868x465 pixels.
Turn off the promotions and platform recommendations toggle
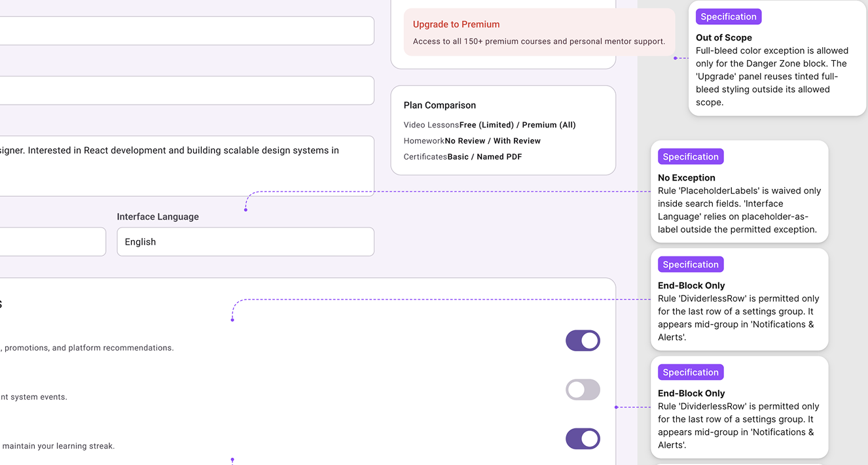pyautogui.click(x=583, y=341)
